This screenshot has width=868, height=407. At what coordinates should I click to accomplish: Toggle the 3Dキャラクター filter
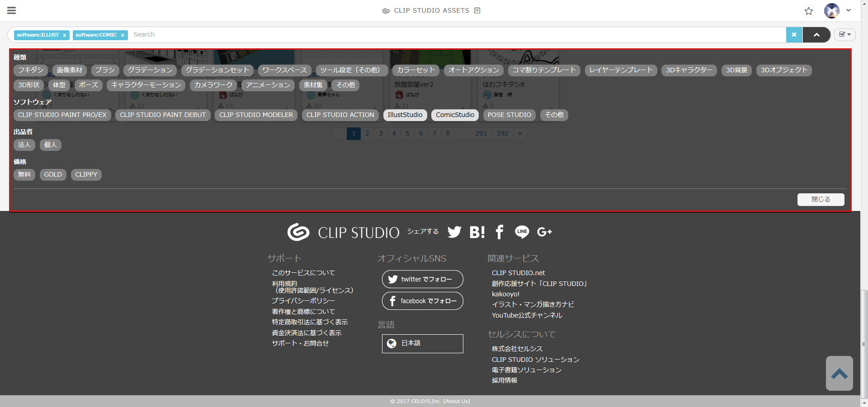tap(689, 70)
